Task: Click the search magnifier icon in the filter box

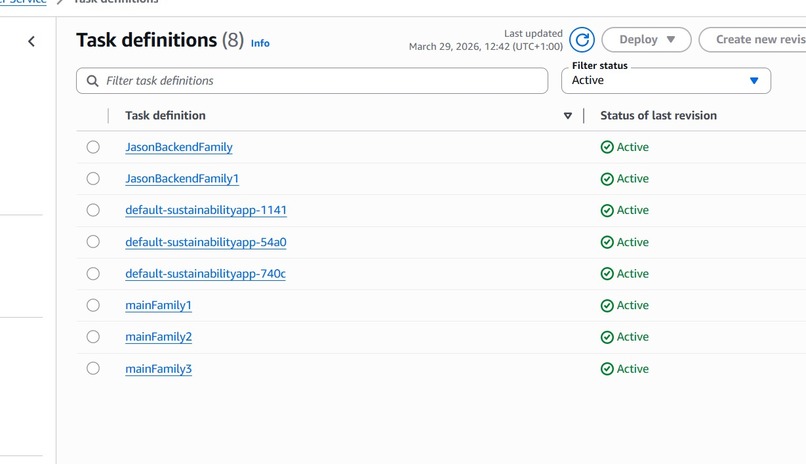Action: (93, 81)
